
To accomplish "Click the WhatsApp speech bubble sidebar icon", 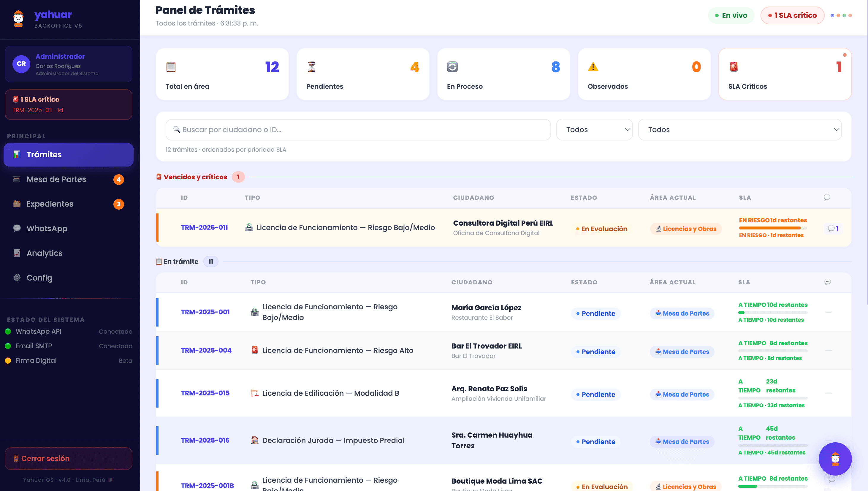I will [17, 228].
